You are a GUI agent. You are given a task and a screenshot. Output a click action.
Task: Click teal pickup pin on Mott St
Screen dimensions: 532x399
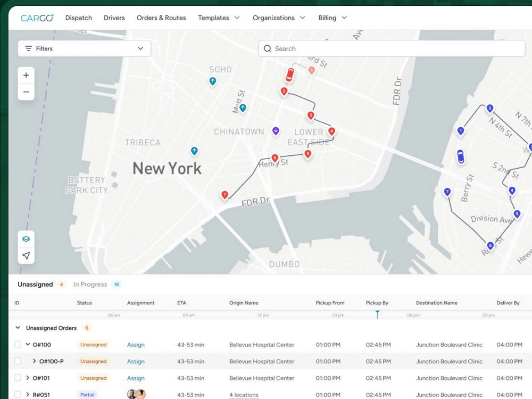tap(243, 108)
